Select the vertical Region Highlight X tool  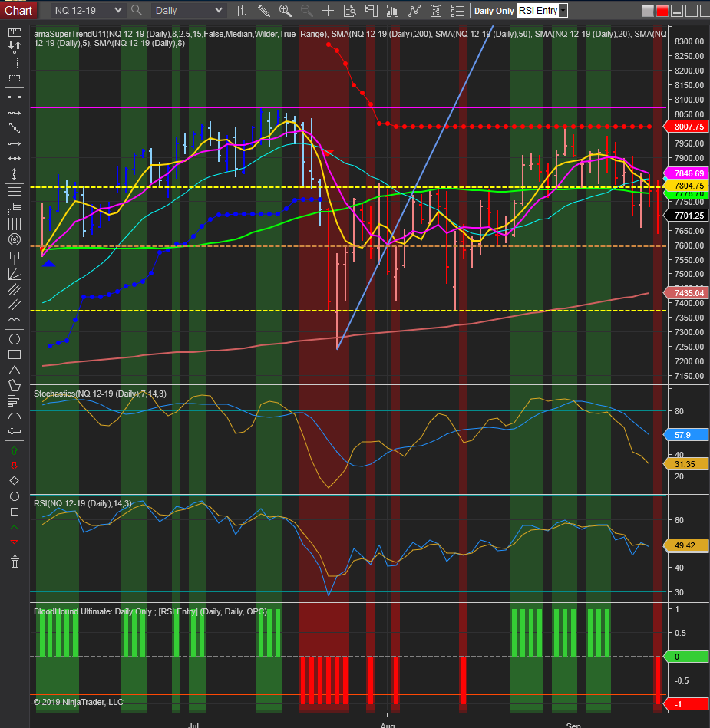coord(15,63)
